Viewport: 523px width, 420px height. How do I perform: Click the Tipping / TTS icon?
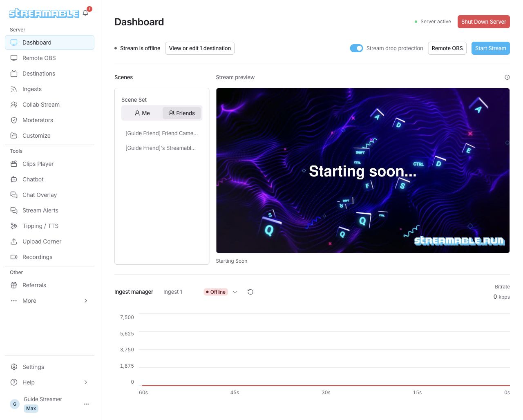coord(14,226)
